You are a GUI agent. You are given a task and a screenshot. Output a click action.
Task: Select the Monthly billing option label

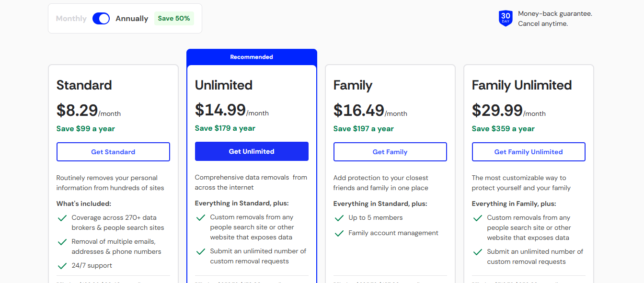[x=71, y=19]
